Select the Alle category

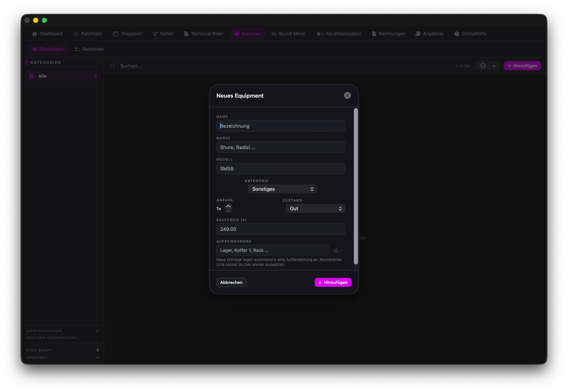[63, 76]
